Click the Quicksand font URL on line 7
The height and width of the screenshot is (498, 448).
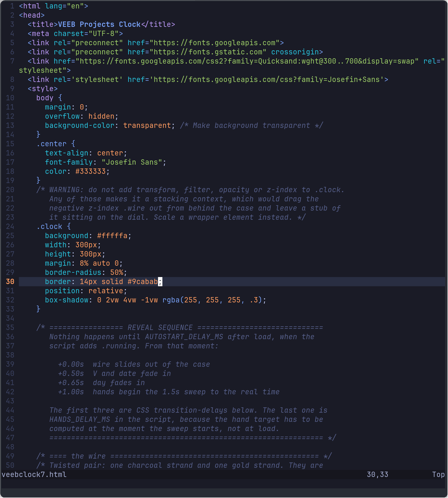pos(247,61)
